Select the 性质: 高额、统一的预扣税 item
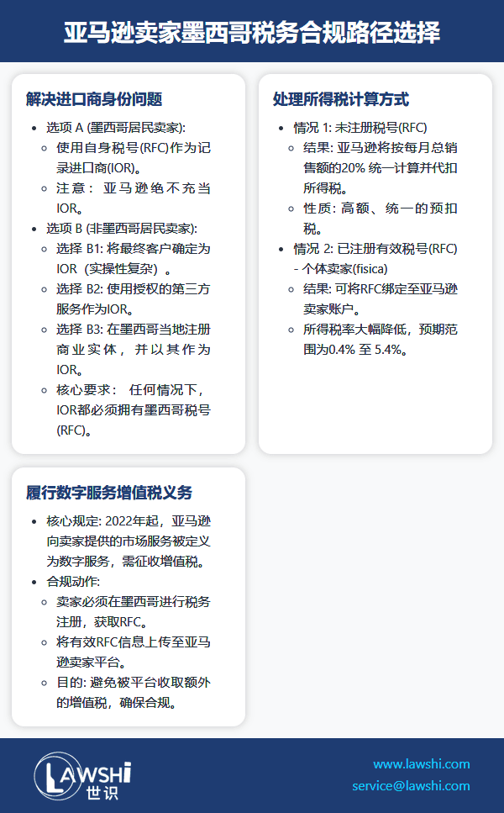The height and width of the screenshot is (813, 504). (x=380, y=219)
